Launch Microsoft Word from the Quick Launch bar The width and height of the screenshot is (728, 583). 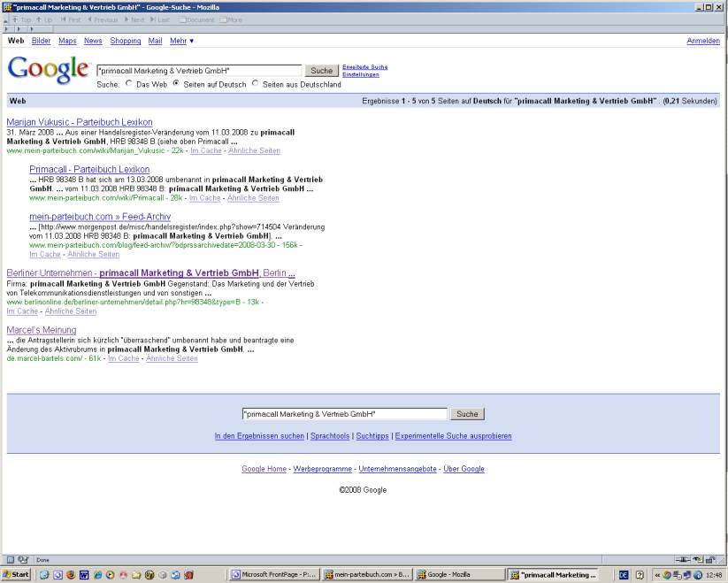84,575
